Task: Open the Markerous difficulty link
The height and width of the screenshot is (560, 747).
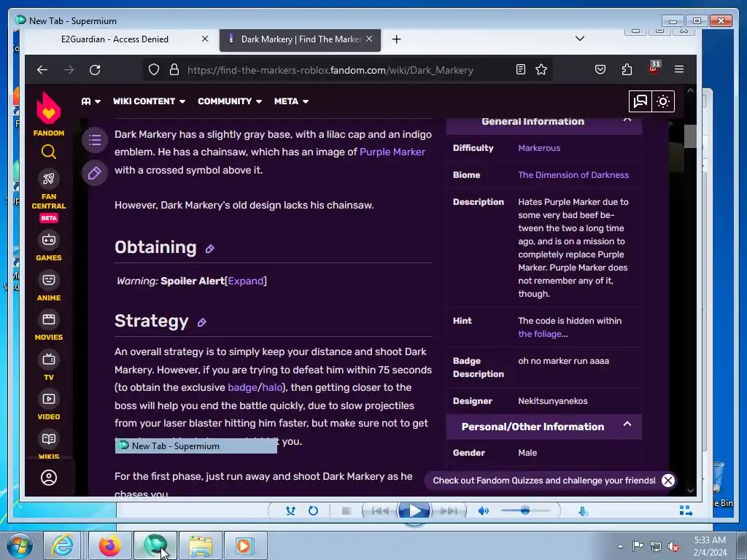Action: pyautogui.click(x=539, y=147)
